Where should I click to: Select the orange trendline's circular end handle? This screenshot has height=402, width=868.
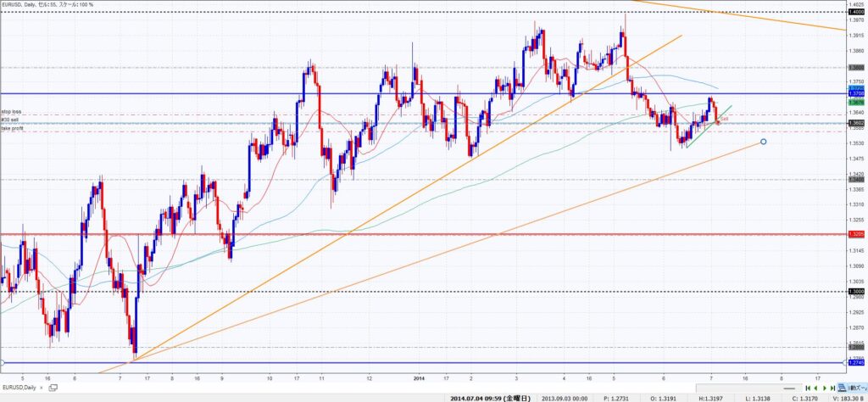[x=764, y=142]
